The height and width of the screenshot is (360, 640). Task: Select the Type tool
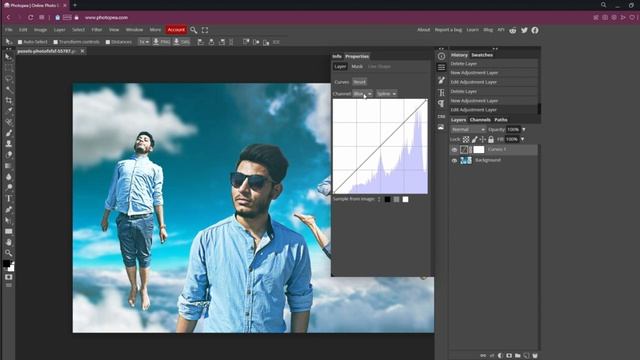(x=9, y=198)
